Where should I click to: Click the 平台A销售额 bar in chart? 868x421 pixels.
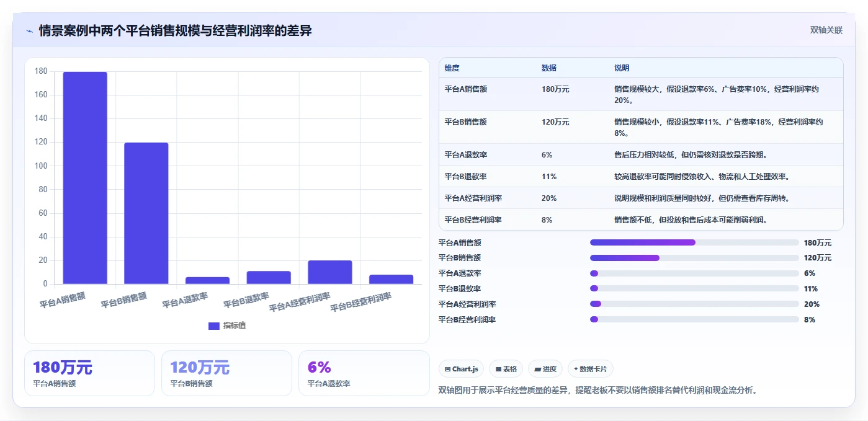point(85,178)
